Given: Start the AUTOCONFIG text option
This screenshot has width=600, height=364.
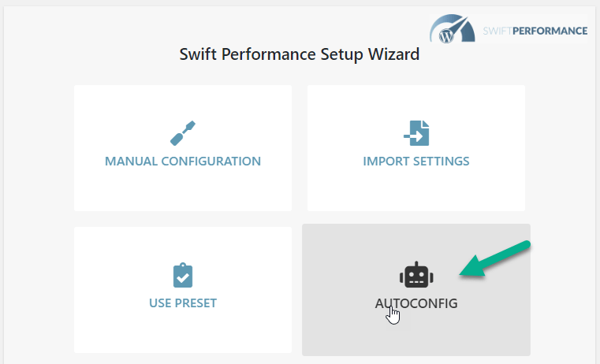Looking at the screenshot, I should 416,303.
